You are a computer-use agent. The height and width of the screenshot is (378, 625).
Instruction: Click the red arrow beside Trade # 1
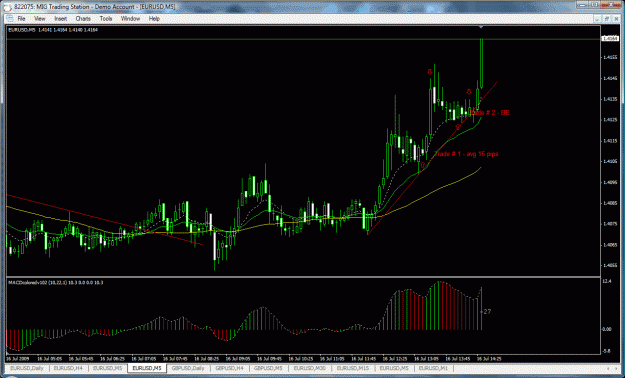(423, 164)
